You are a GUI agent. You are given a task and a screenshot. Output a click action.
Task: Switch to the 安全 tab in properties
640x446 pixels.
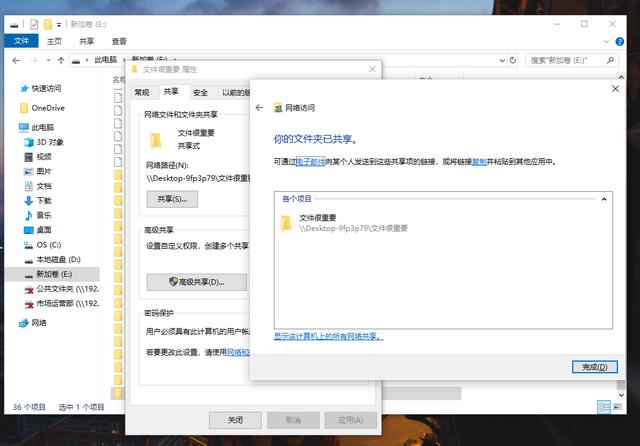coord(200,93)
